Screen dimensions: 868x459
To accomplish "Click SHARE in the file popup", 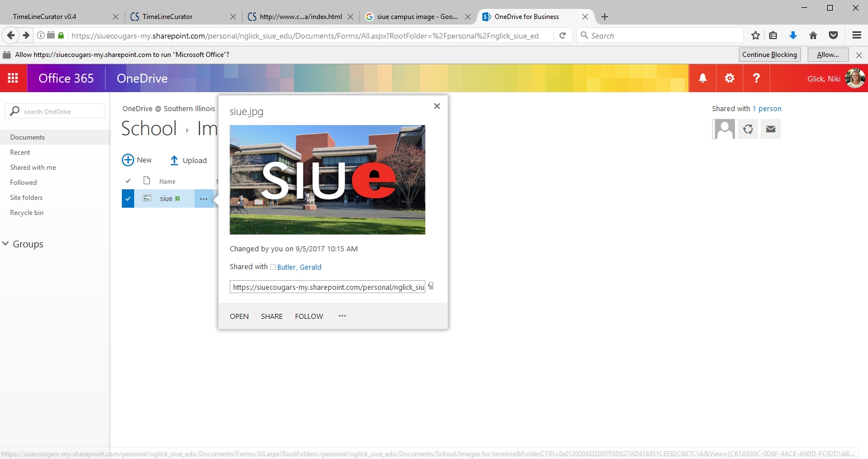I will tap(272, 317).
